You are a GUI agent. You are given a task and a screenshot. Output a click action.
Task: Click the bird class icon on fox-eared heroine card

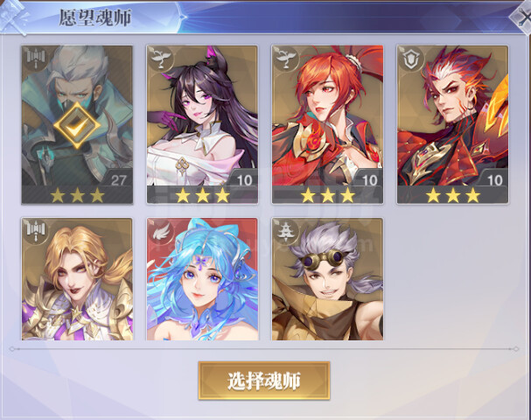coord(160,59)
